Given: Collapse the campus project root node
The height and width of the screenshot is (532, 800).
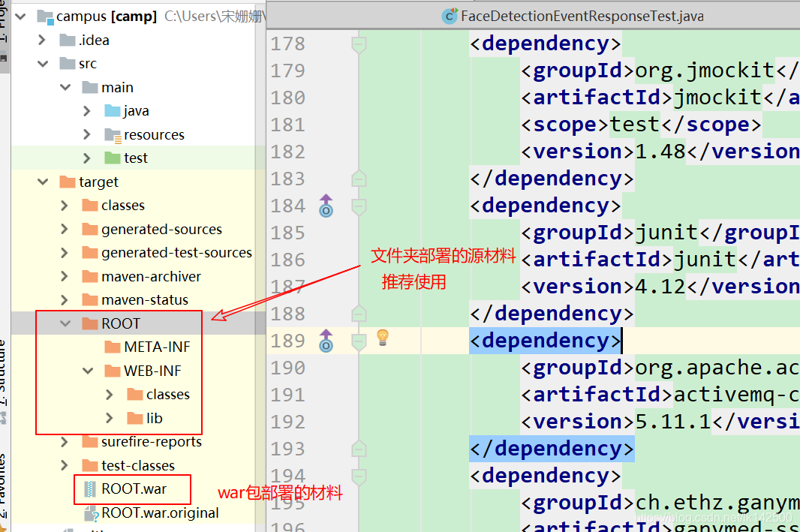Looking at the screenshot, I should [20, 17].
